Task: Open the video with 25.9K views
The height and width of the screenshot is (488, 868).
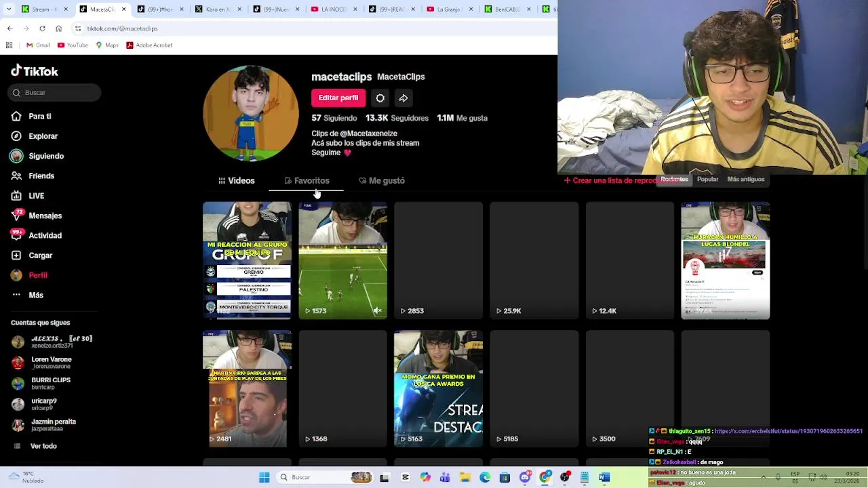Action: point(534,260)
